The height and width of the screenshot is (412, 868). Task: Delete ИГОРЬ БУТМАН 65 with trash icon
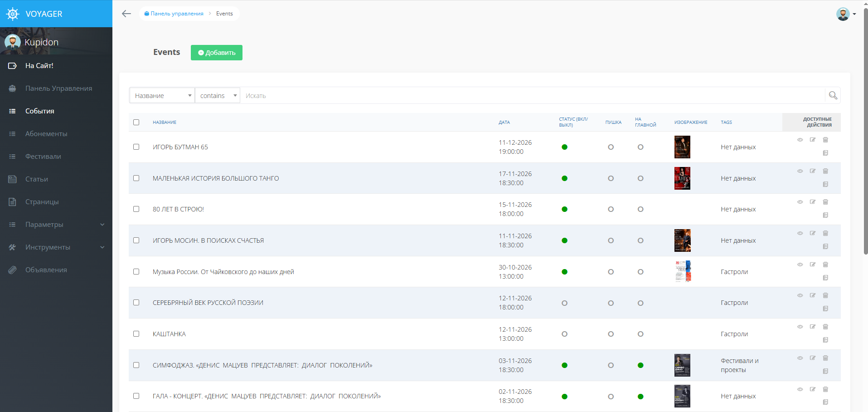pos(825,140)
